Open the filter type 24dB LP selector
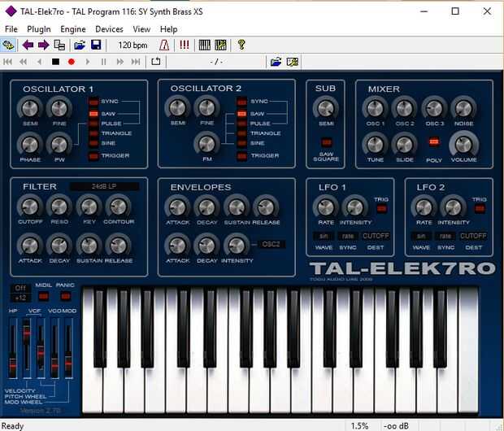Viewport: 504px width, 431px height. (x=105, y=186)
